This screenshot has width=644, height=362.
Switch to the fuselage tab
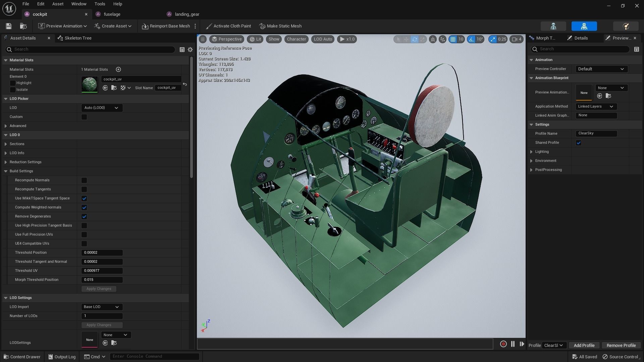pos(112,14)
